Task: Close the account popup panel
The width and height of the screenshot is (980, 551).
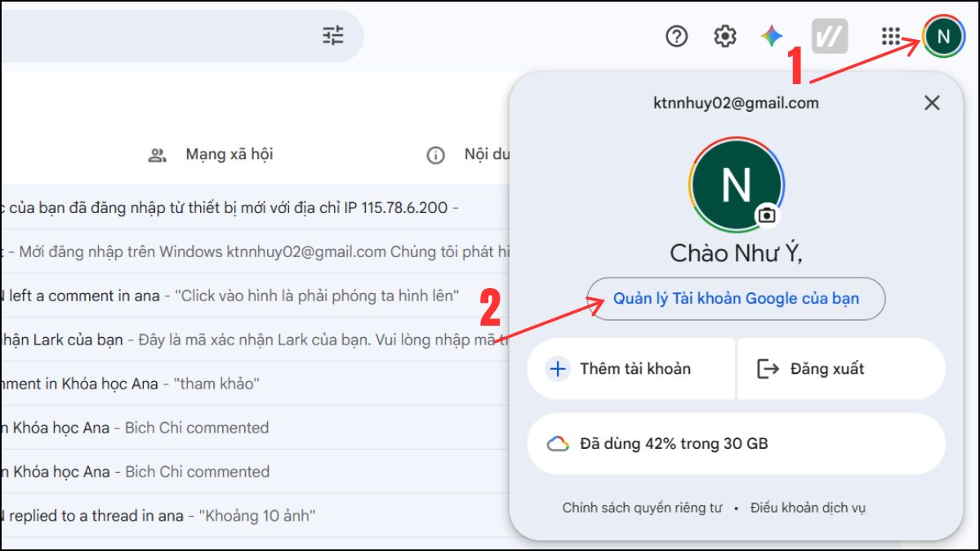Action: [932, 103]
